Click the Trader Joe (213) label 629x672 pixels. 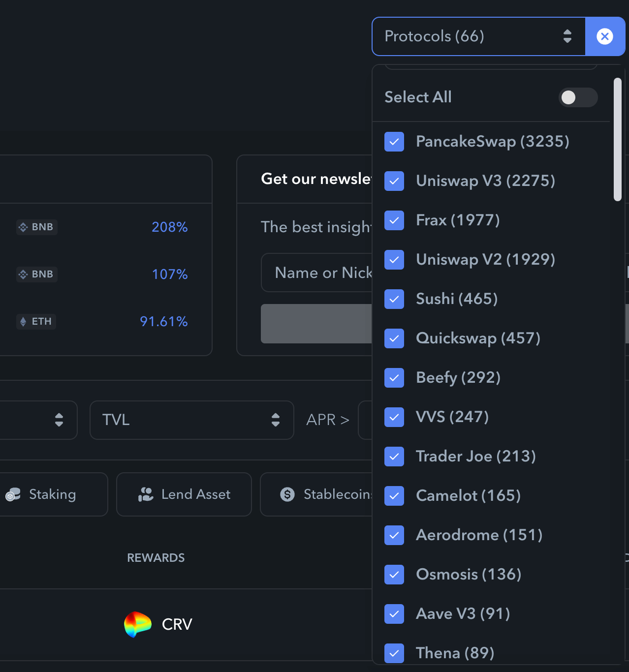point(476,457)
